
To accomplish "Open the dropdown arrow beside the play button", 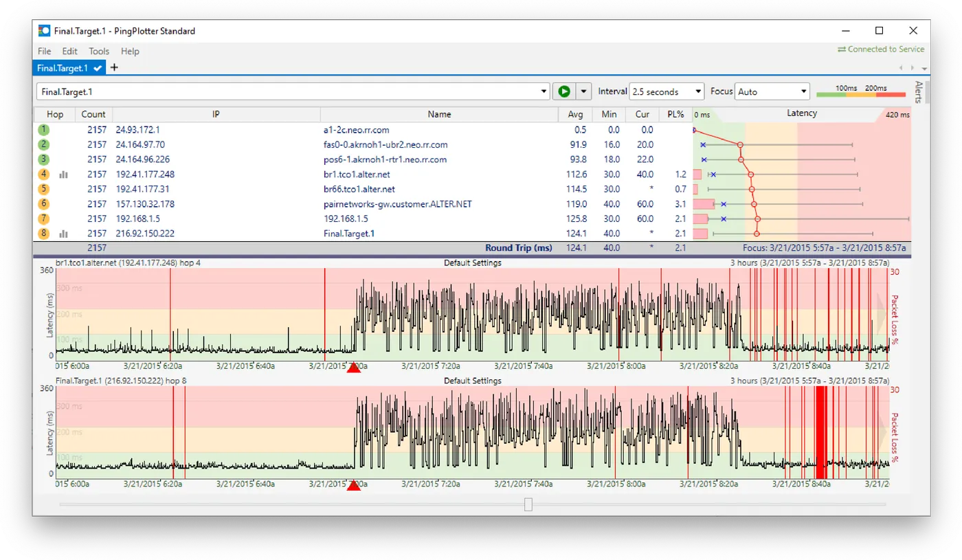I will [x=584, y=91].
